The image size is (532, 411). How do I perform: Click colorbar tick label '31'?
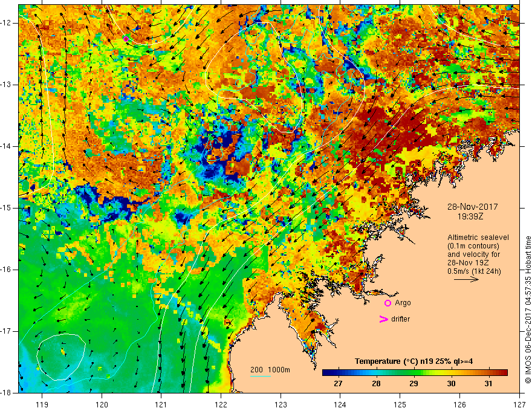(488, 384)
